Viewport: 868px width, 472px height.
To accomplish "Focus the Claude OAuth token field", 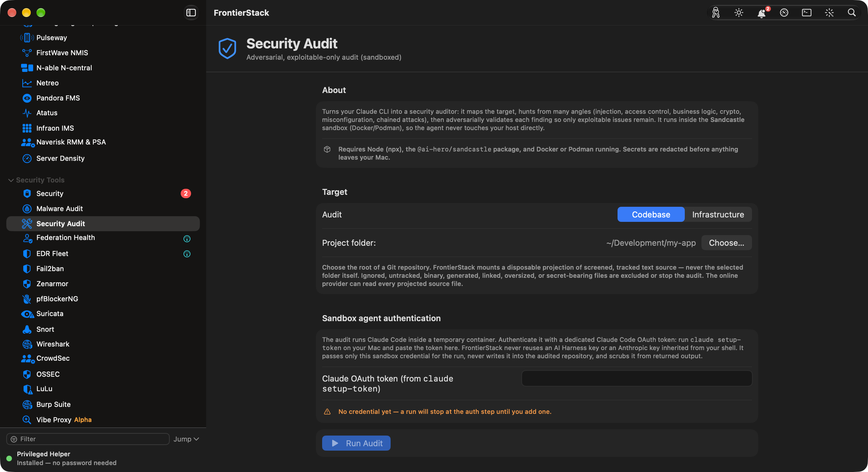I will (636, 378).
